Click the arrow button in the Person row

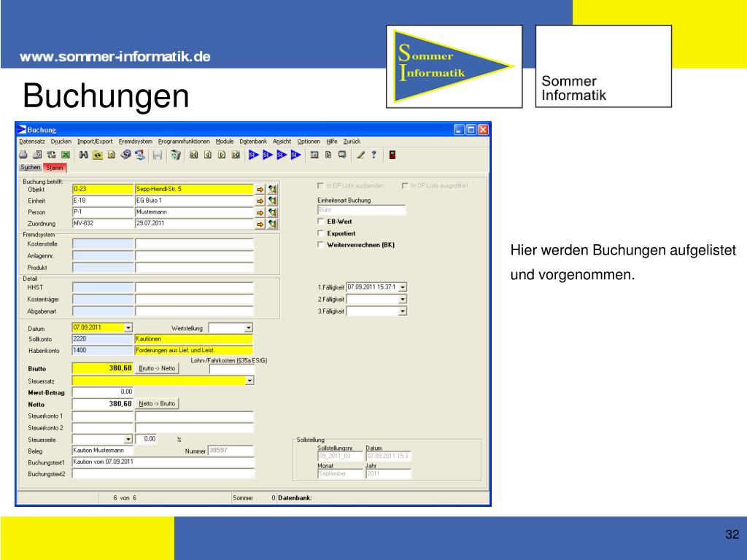click(x=260, y=212)
